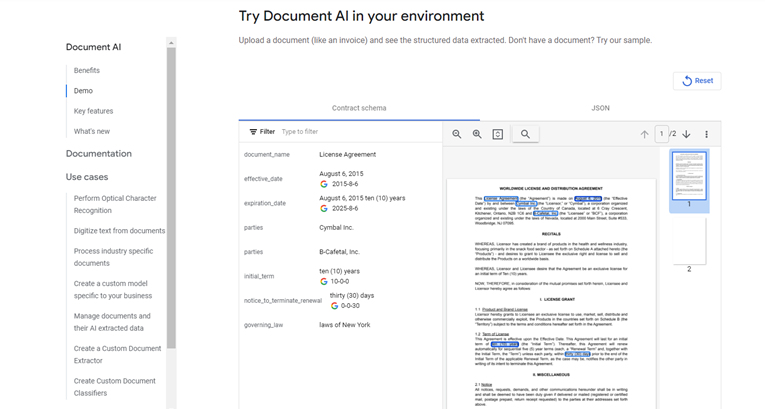Click the sidebar vertical scrollbar
Image resolution: width=765 pixels, height=409 pixels.
pyautogui.click(x=171, y=198)
